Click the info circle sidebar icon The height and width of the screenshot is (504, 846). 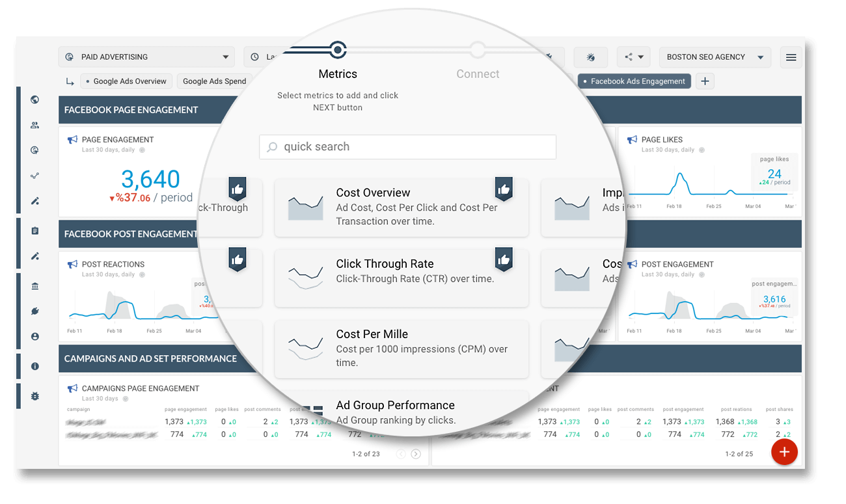click(35, 366)
